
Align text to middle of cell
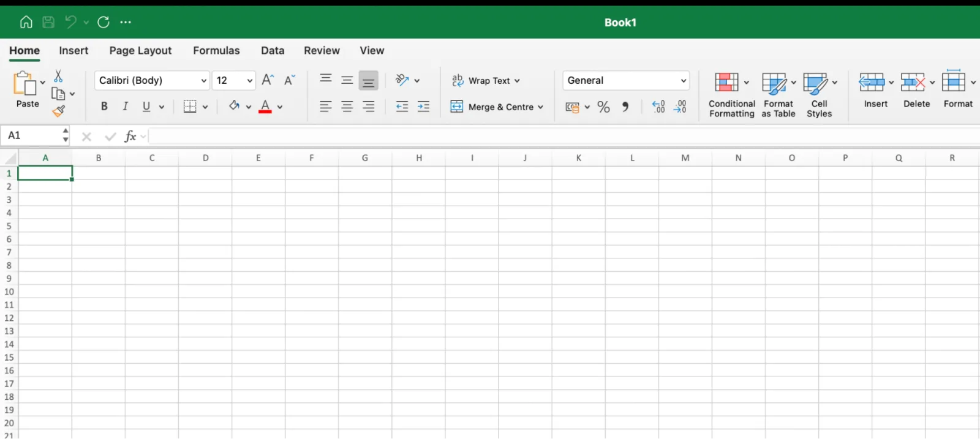coord(347,80)
